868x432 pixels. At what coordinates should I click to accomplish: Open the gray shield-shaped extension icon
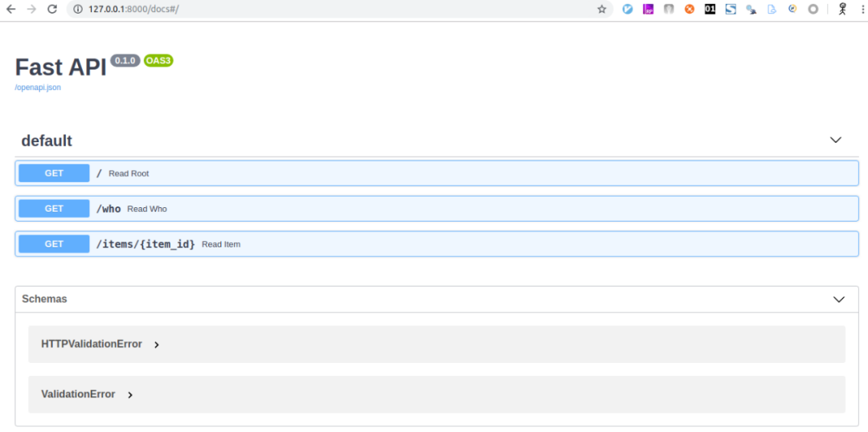tap(669, 10)
